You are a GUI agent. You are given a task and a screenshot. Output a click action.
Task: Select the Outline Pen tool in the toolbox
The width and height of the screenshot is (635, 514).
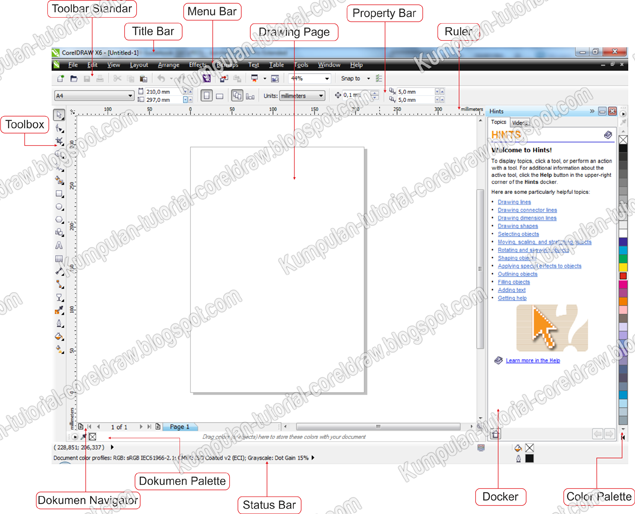click(59, 323)
